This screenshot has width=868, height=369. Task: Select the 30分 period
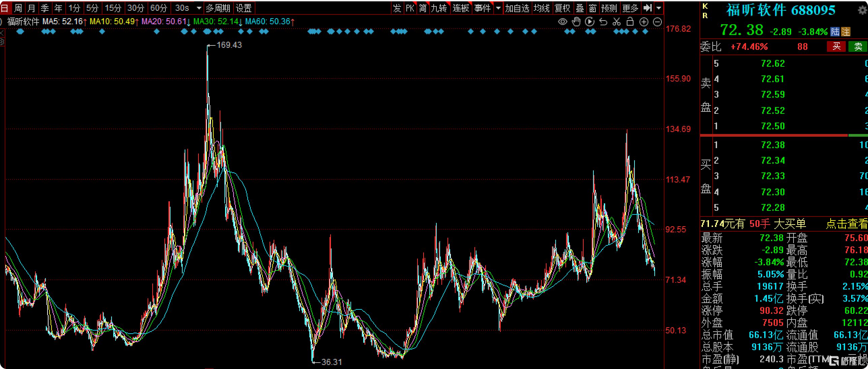coord(136,8)
